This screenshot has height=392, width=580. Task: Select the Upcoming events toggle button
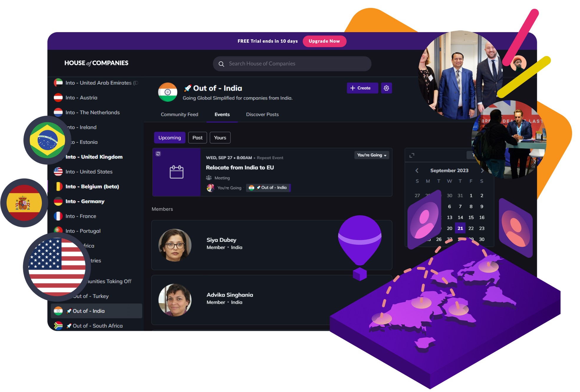[169, 137]
